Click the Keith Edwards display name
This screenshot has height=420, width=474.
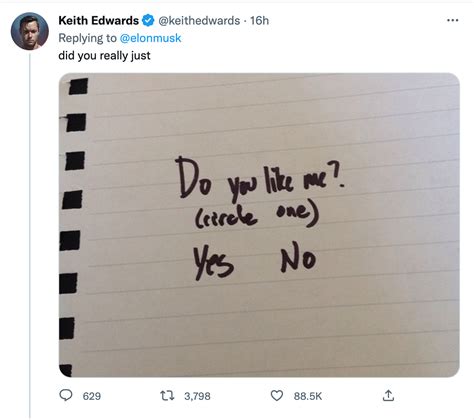click(98, 21)
